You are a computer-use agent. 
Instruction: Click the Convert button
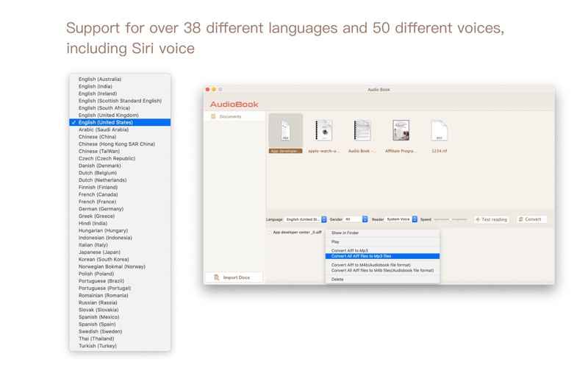coord(531,219)
